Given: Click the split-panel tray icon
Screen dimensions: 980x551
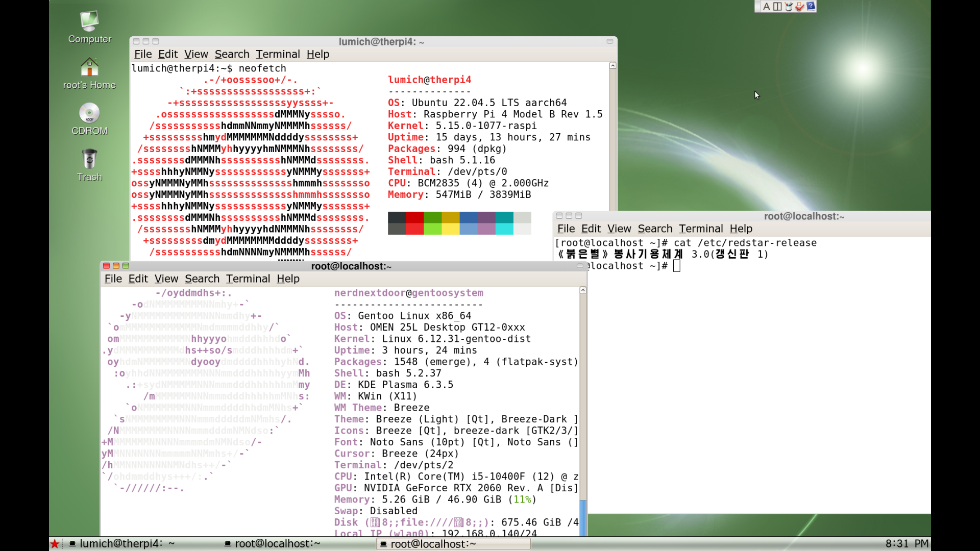Looking at the screenshot, I should (x=777, y=7).
